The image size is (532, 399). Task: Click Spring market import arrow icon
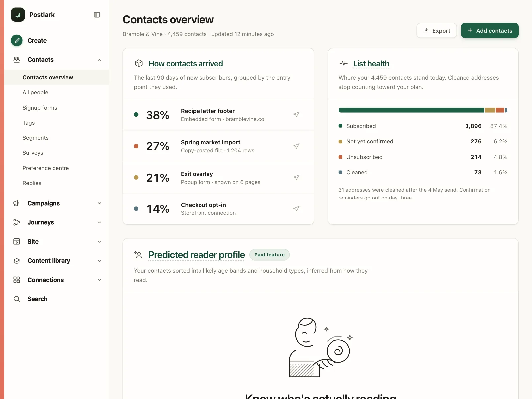click(x=296, y=146)
